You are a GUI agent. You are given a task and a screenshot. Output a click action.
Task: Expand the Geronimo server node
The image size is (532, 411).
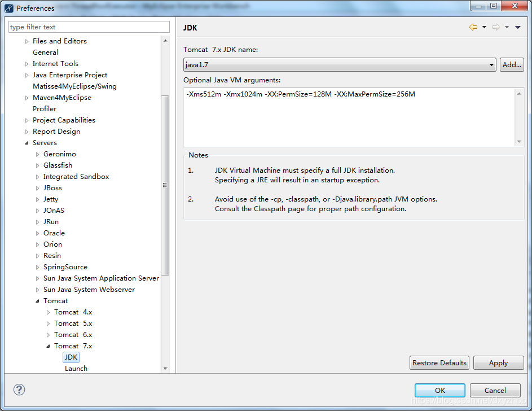pos(37,155)
